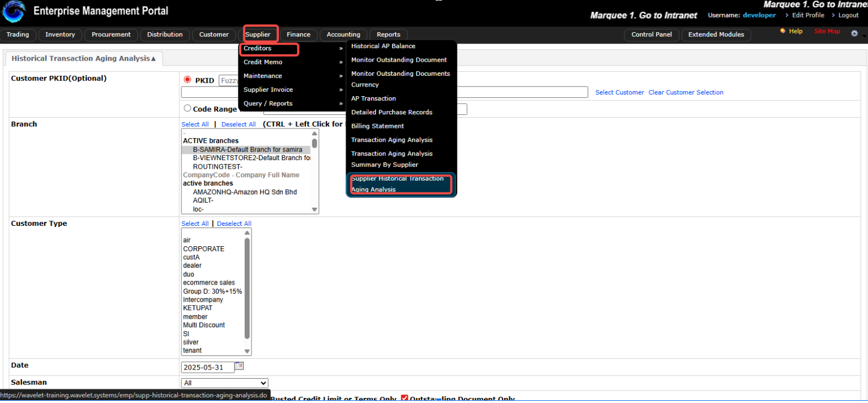Viewport: 868px width, 403px height.
Task: Click the Clear Customer Selection link
Action: click(x=686, y=92)
